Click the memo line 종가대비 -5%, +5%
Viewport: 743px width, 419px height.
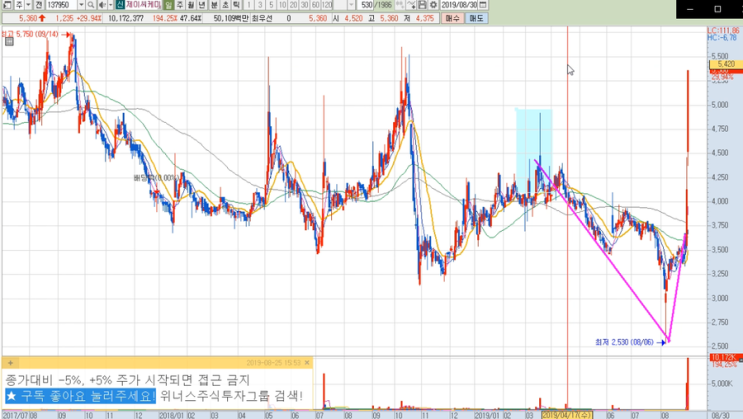(127, 380)
